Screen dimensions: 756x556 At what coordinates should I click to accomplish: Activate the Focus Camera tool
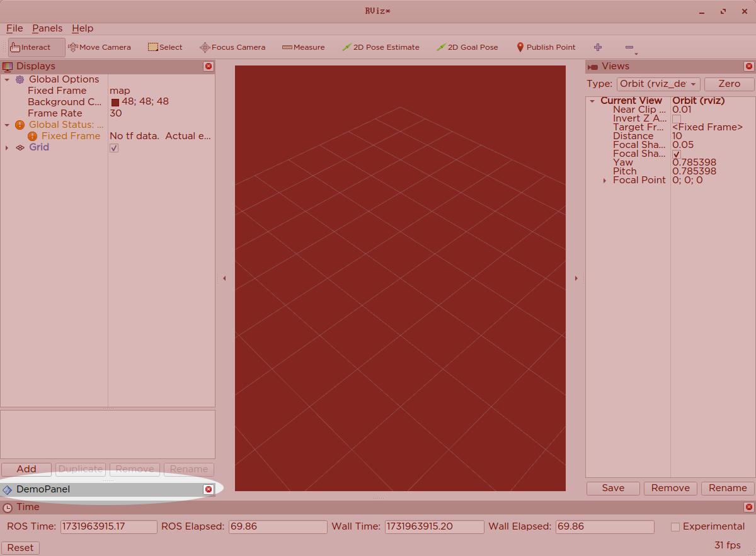pos(232,47)
